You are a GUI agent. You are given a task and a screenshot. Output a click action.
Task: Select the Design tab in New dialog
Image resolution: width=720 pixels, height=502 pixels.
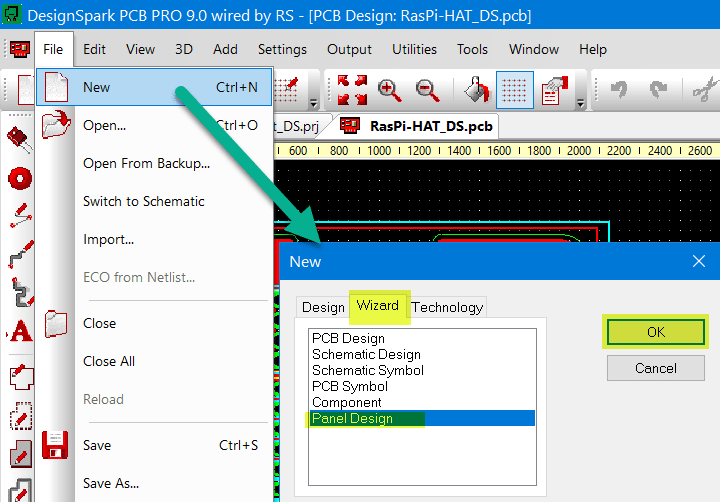(x=323, y=307)
